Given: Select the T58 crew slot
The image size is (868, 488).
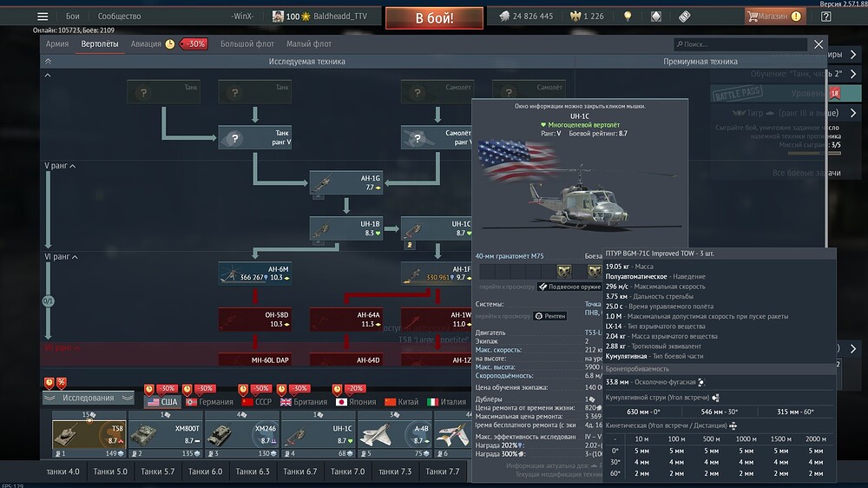Looking at the screenshot, I should point(89,434).
